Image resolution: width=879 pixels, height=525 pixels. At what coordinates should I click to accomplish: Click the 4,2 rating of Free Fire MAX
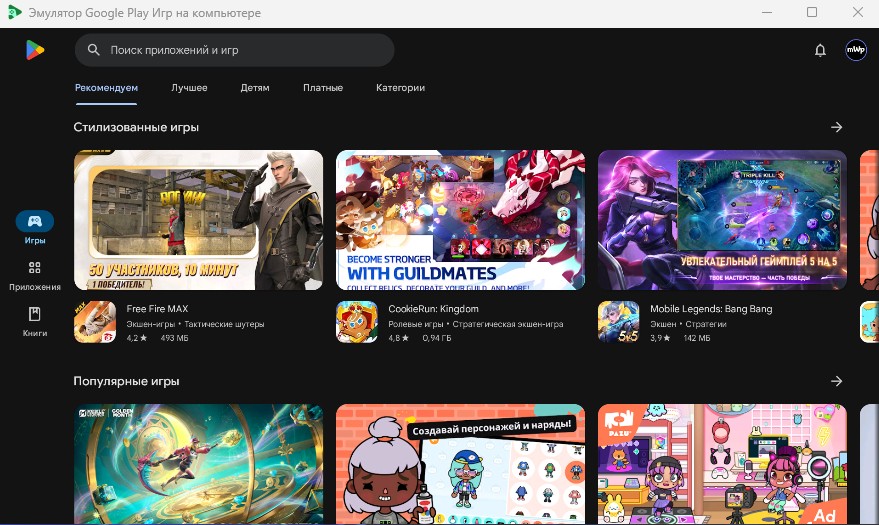coord(136,338)
